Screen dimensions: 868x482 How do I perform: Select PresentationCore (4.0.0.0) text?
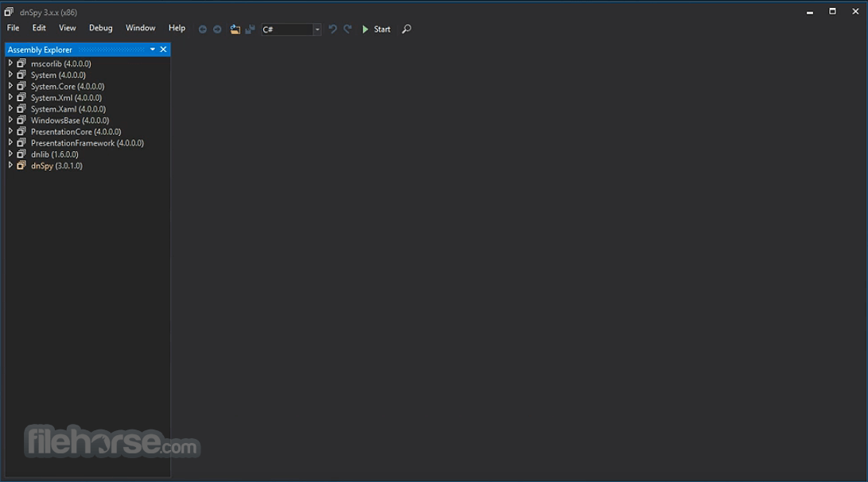click(76, 132)
